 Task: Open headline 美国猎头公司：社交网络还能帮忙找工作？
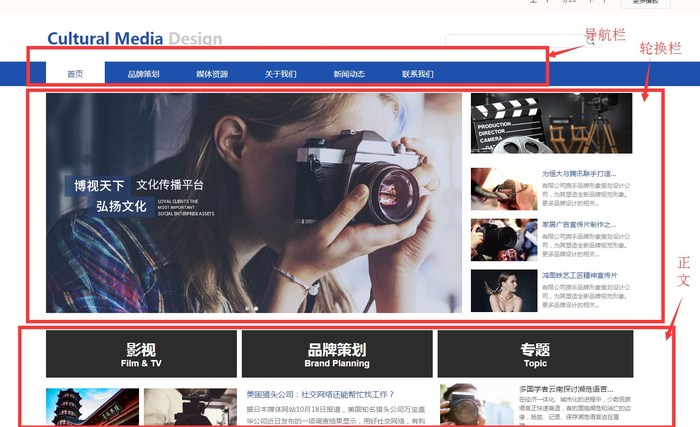coord(321,394)
